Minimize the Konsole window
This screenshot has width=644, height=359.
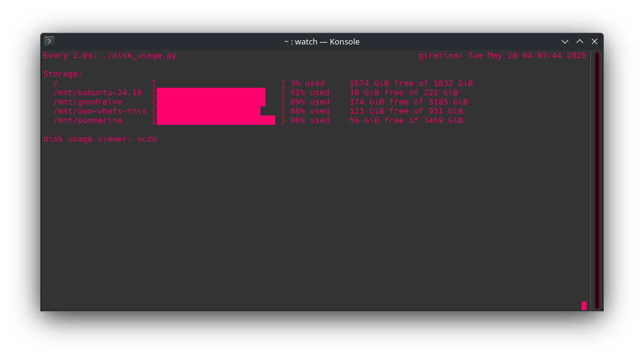565,41
